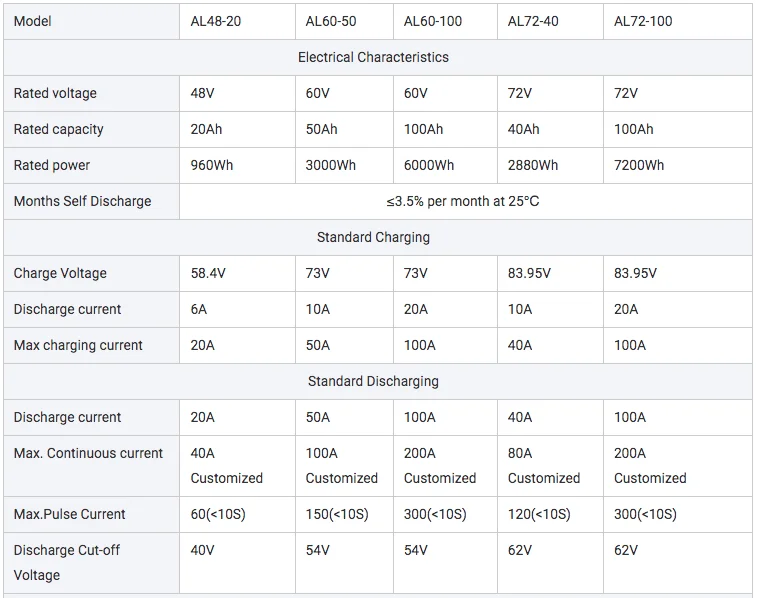757x598 pixels.
Task: Click the 40V discharge cut-off cell
Action: [203, 550]
